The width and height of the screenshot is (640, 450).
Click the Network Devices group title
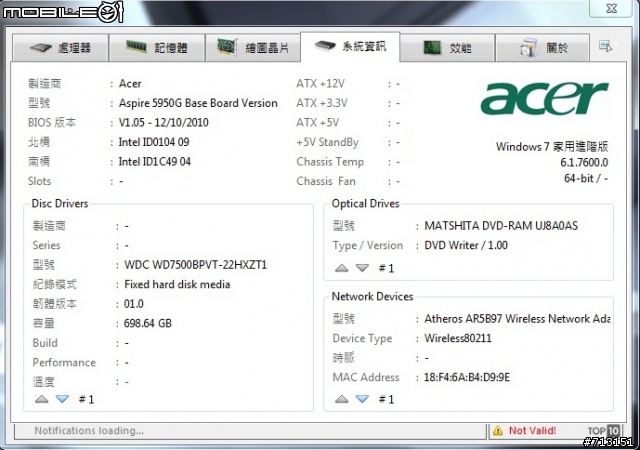372,296
